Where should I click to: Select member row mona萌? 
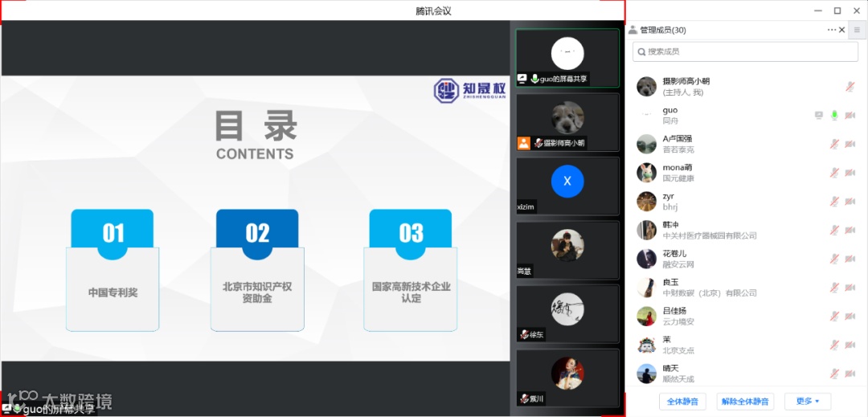pyautogui.click(x=745, y=173)
